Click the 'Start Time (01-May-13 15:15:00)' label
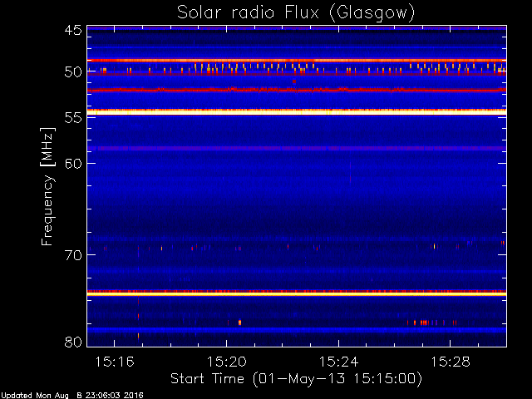Viewport: 532px width, 399px height. [x=296, y=379]
